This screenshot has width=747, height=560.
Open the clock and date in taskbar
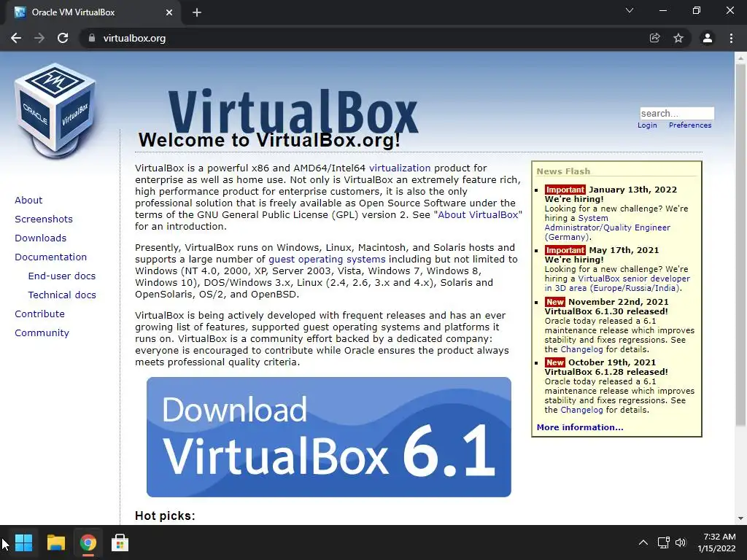pyautogui.click(x=717, y=542)
